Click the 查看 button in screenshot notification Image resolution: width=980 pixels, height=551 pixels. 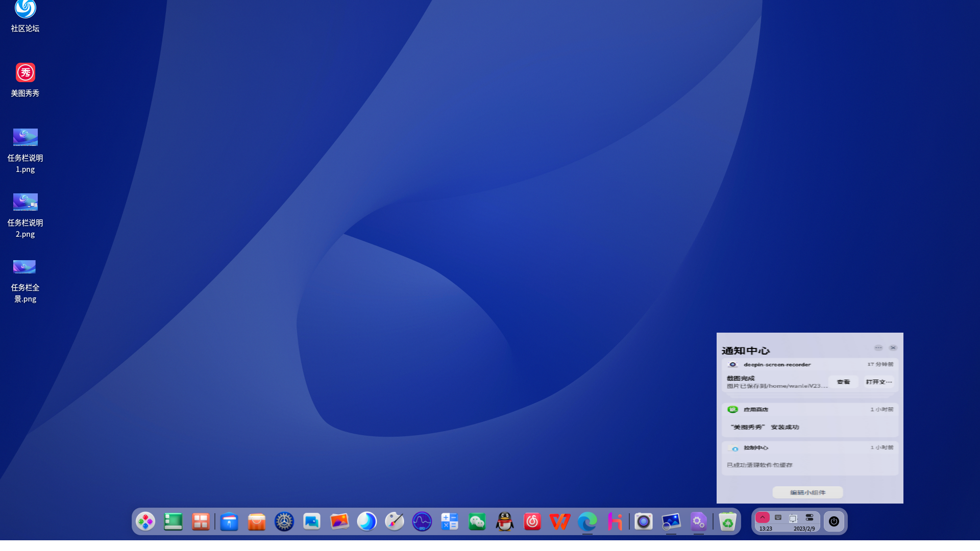pos(843,382)
